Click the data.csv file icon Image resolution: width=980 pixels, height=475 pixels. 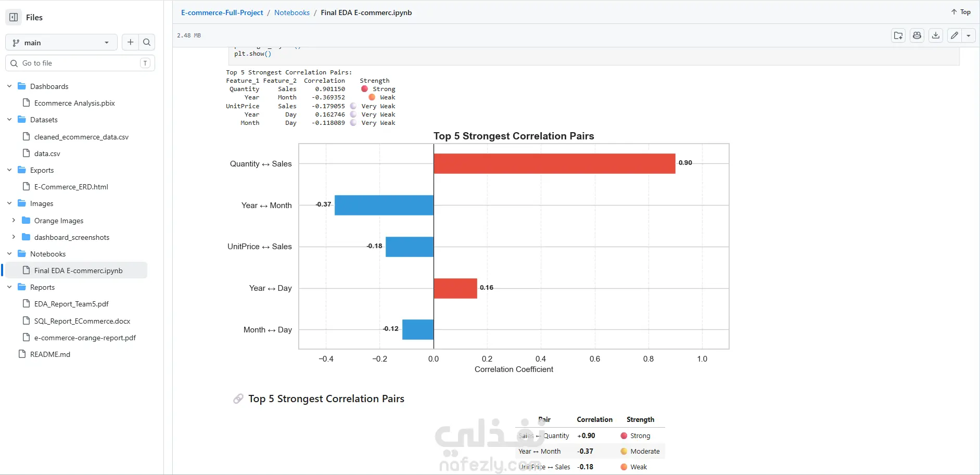[x=26, y=153]
